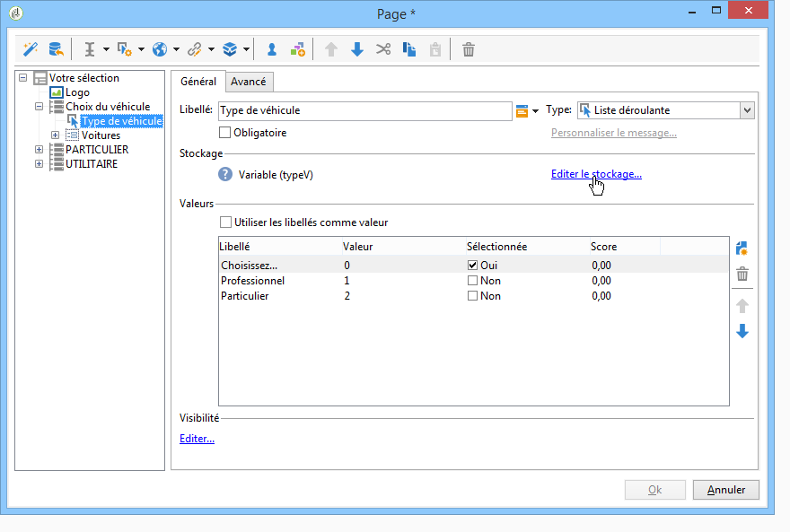Check 'Utiliser les libellés comme valeur'
This screenshot has width=790, height=532.
tap(225, 222)
